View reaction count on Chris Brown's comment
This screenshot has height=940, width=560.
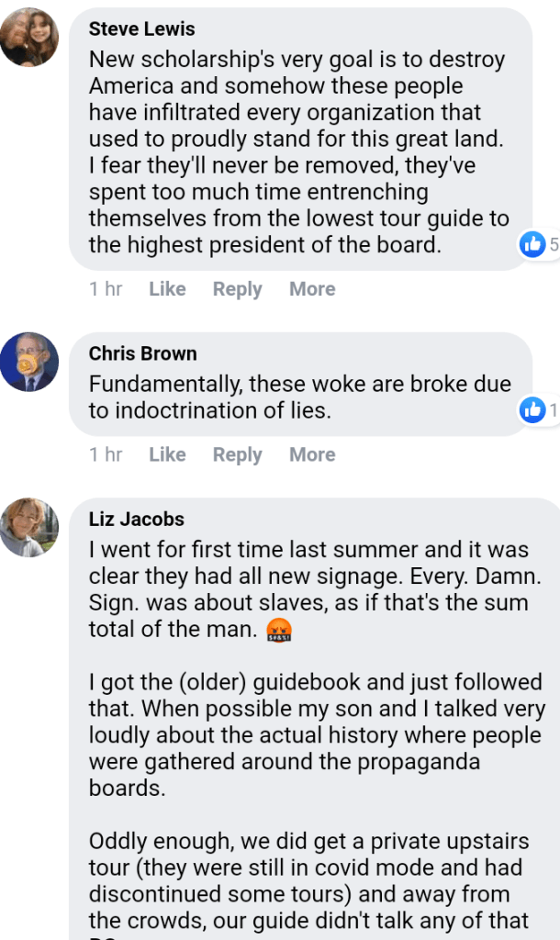click(554, 410)
